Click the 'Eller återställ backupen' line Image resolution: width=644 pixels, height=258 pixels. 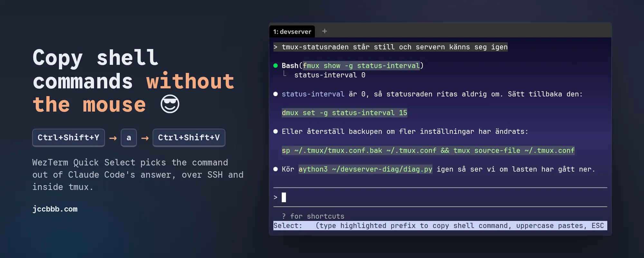(405, 132)
